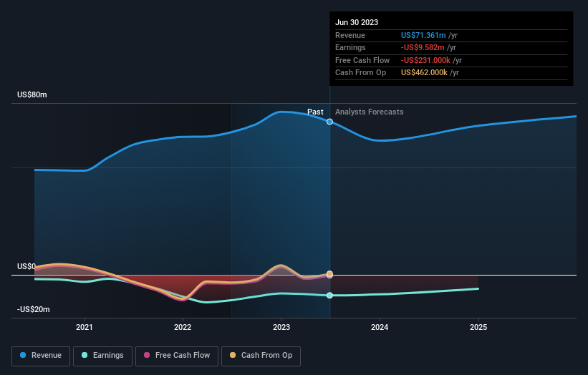The height and width of the screenshot is (375, 588).
Task: Click the US$0 y-axis label
Action: click(26, 266)
